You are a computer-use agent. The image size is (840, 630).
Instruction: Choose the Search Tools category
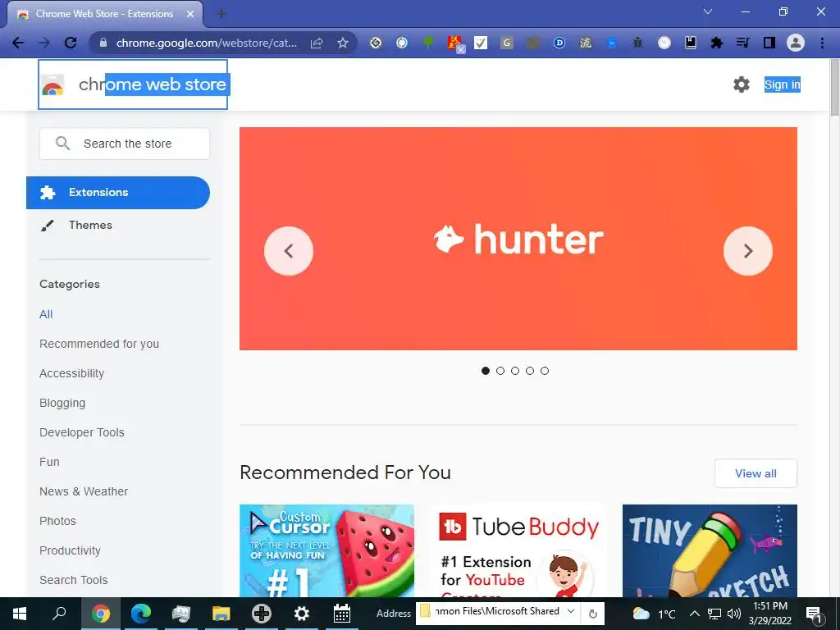pyautogui.click(x=73, y=580)
